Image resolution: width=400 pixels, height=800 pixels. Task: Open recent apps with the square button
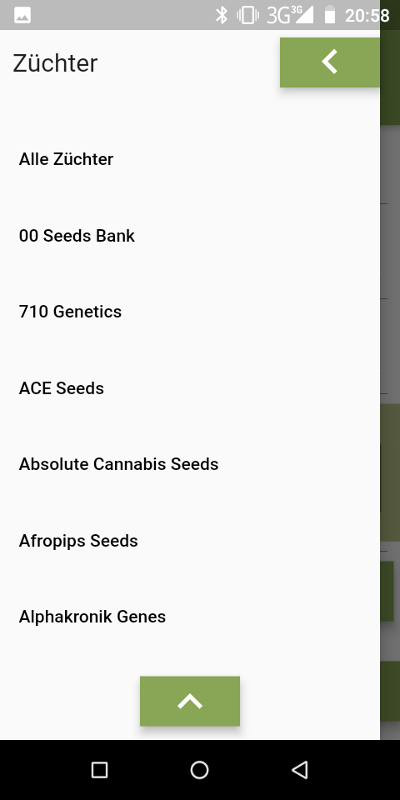click(99, 770)
